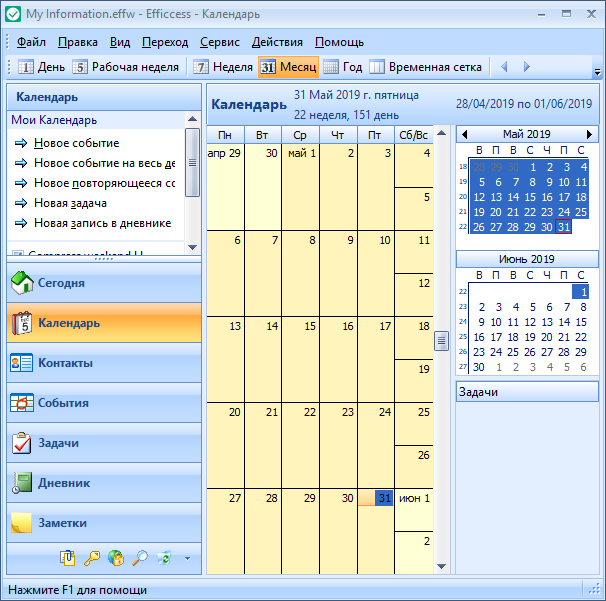This screenshot has width=606, height=601.
Task: Click Новое повторяющееся событие link
Action: [x=104, y=183]
